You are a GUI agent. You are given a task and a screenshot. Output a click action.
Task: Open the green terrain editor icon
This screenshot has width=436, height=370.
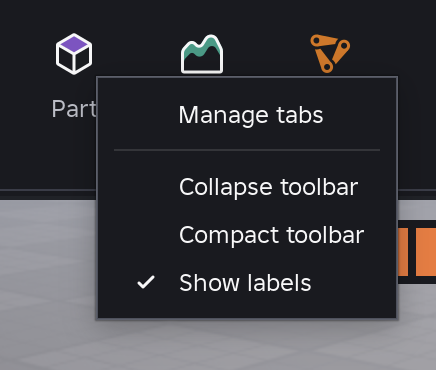tap(202, 54)
